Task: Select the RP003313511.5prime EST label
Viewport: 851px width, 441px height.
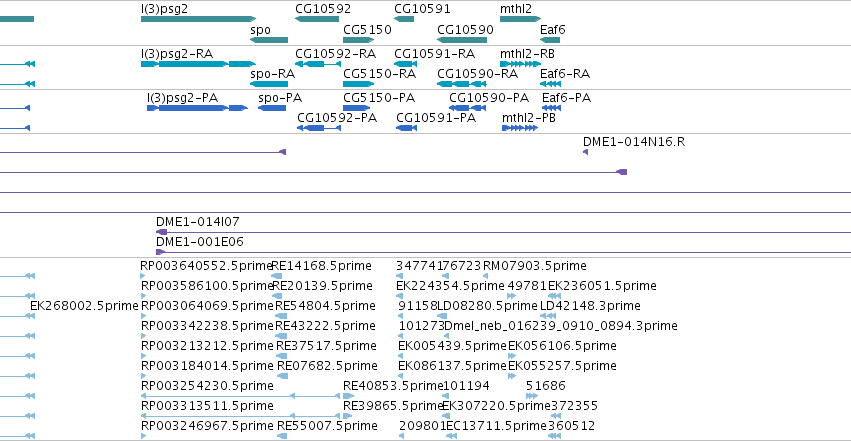Action: pos(207,406)
